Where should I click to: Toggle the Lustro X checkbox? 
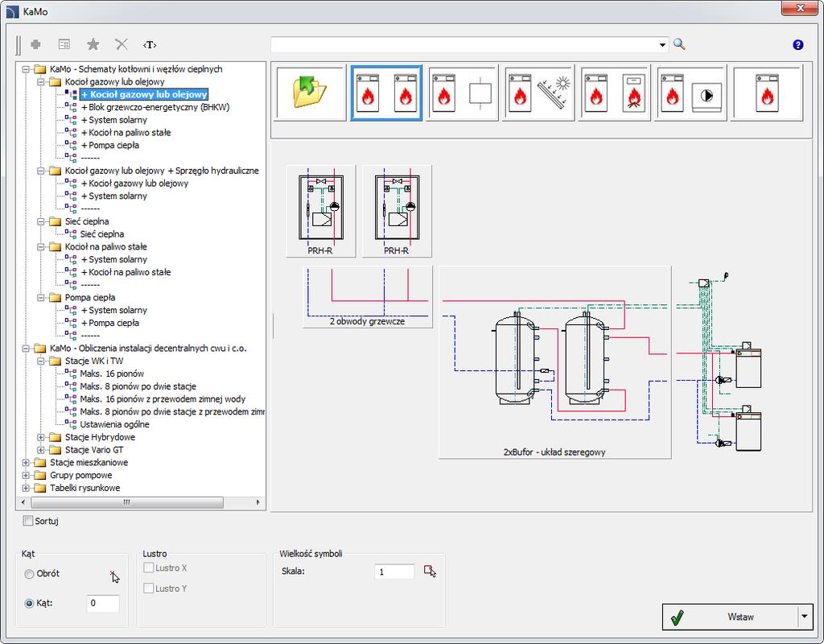(149, 568)
